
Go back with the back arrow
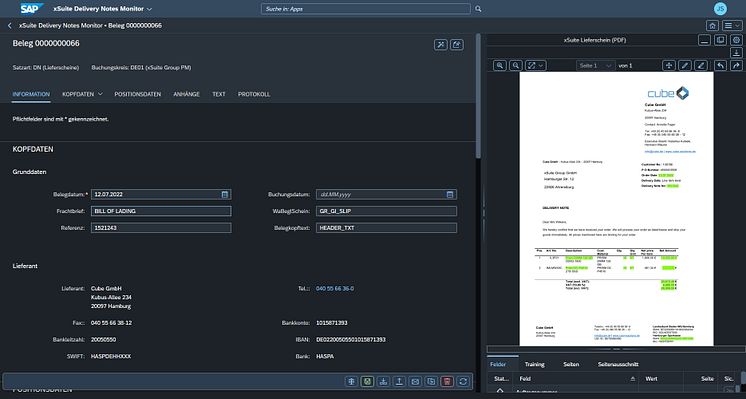[x=10, y=26]
